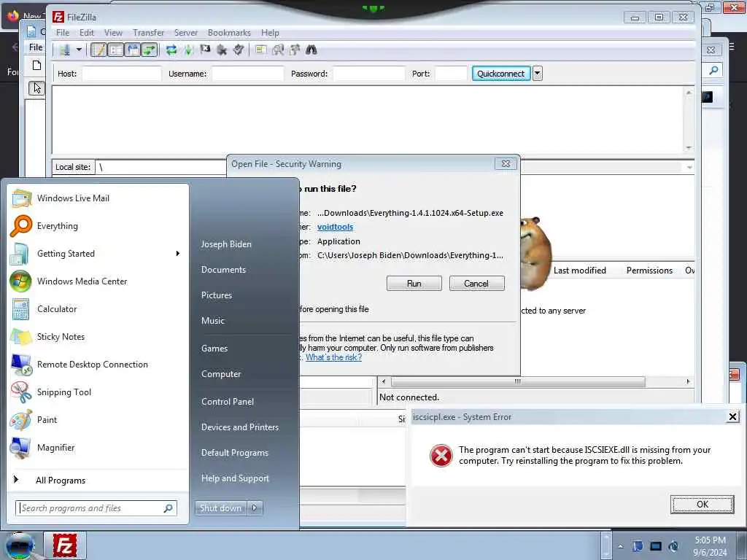This screenshot has width=747, height=560.
Task: Click Cancel in the Security Warning dialog
Action: click(476, 284)
